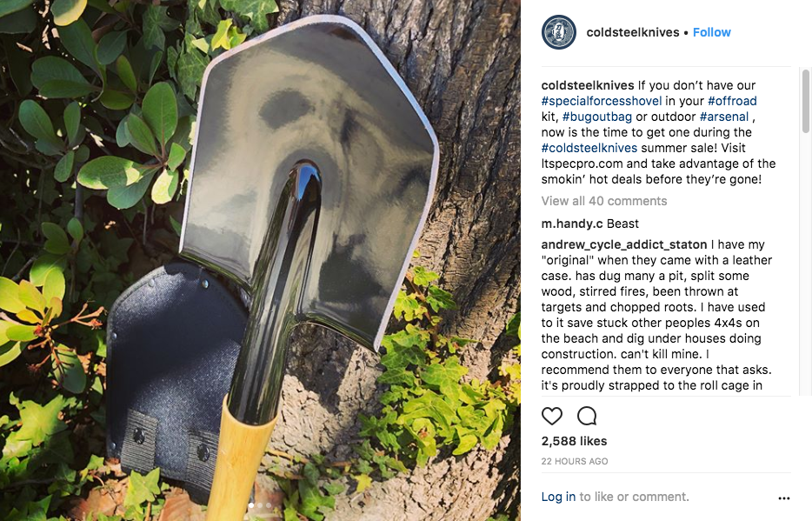Open commenter m.handy.c profile
The width and height of the screenshot is (812, 521).
pyautogui.click(x=572, y=224)
